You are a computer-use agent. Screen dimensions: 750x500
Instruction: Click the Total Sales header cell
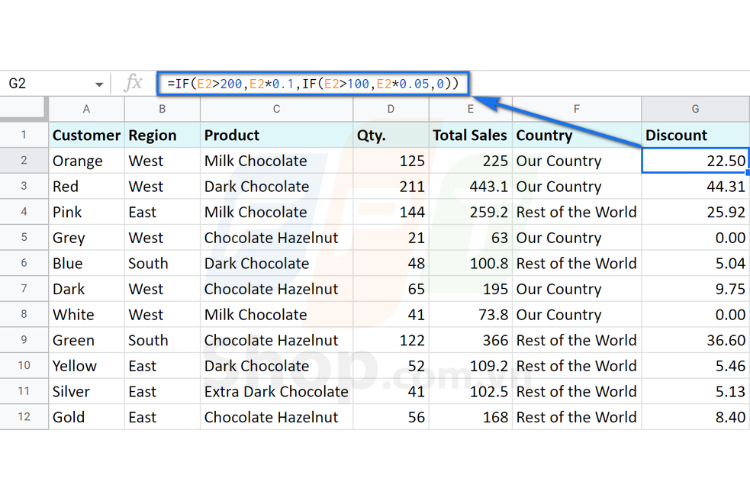[x=471, y=135]
